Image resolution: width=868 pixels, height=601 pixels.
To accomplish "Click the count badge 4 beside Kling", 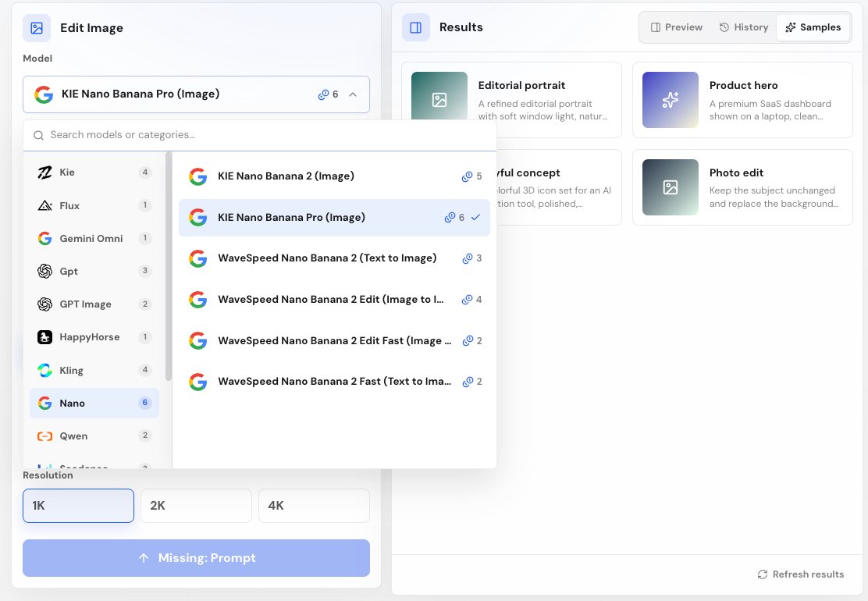I will [145, 370].
